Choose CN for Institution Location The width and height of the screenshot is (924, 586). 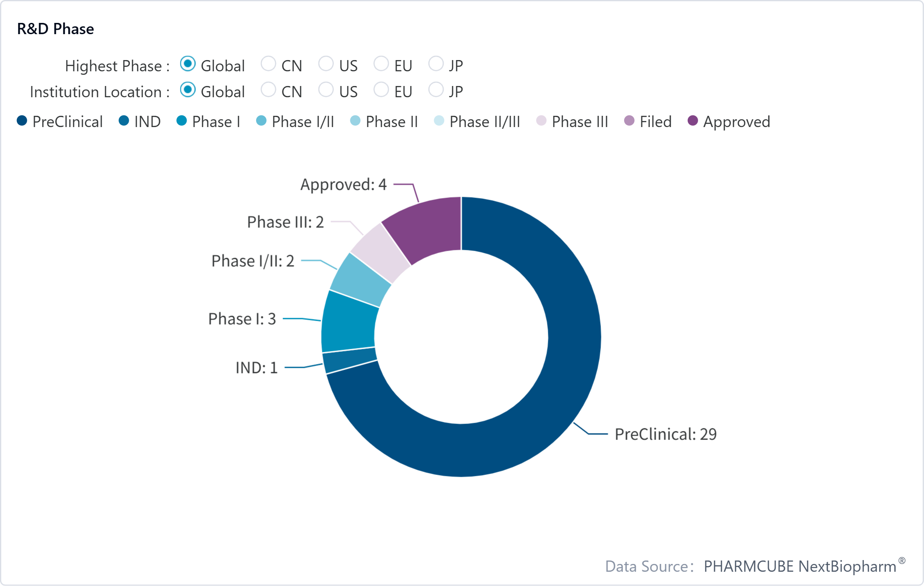(x=268, y=90)
